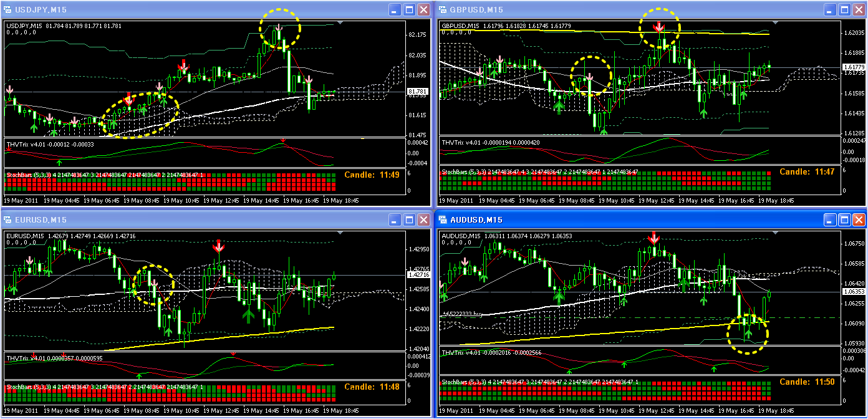
Task: Click the Candle: 11:47 timer in GBPUSD
Action: [807, 171]
